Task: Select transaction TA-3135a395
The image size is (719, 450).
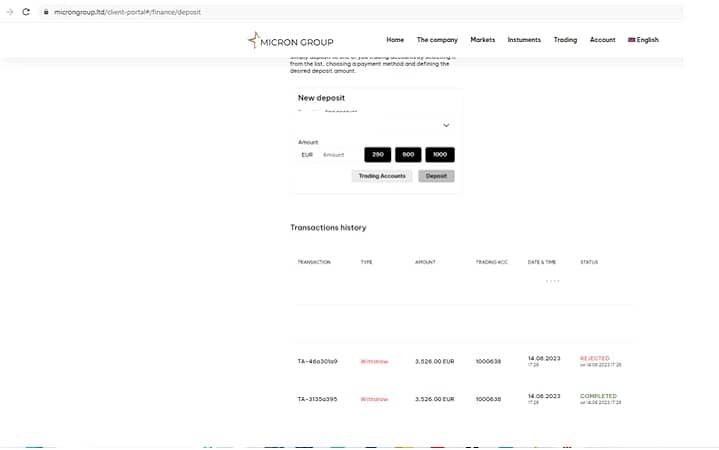Action: click(317, 399)
